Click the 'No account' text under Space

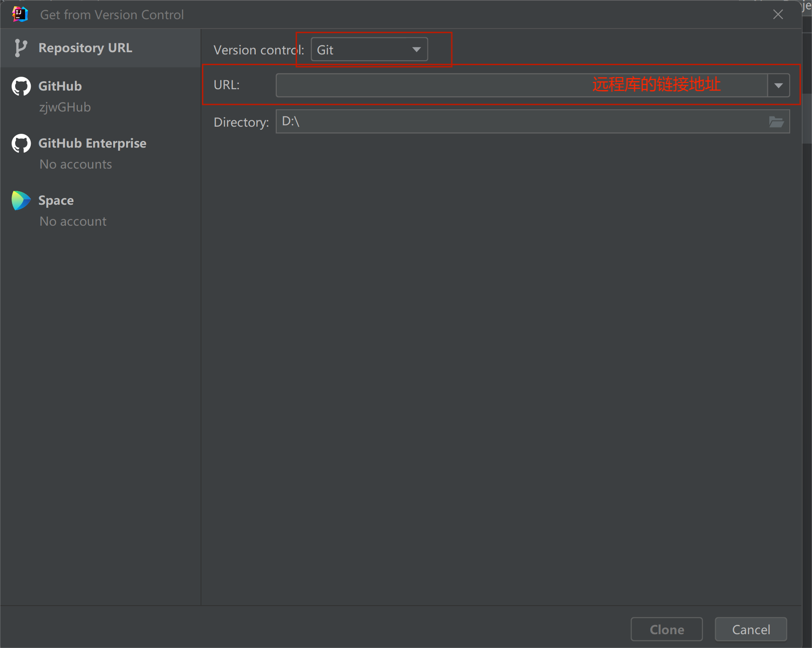pyautogui.click(x=73, y=221)
